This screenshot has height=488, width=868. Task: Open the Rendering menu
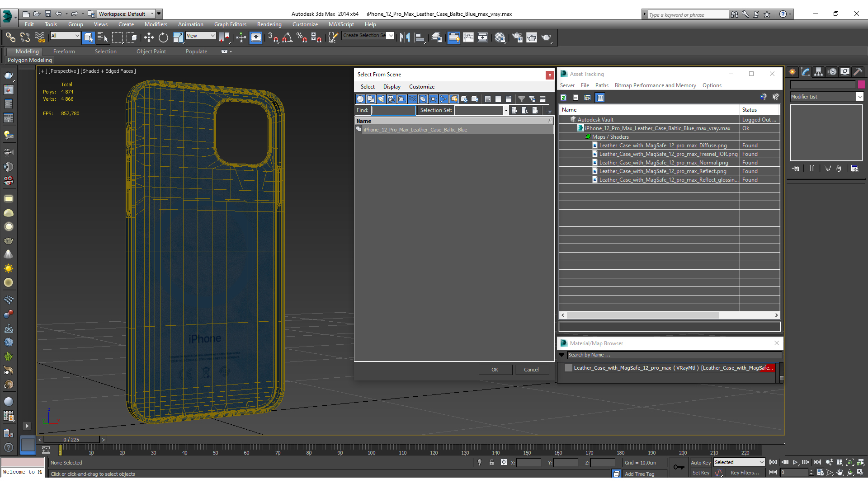tap(269, 24)
